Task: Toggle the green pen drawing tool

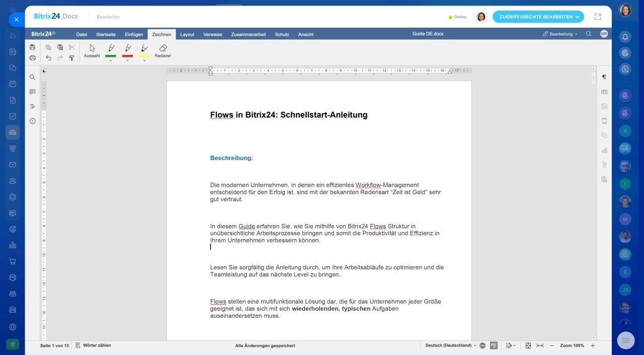Action: [x=111, y=49]
